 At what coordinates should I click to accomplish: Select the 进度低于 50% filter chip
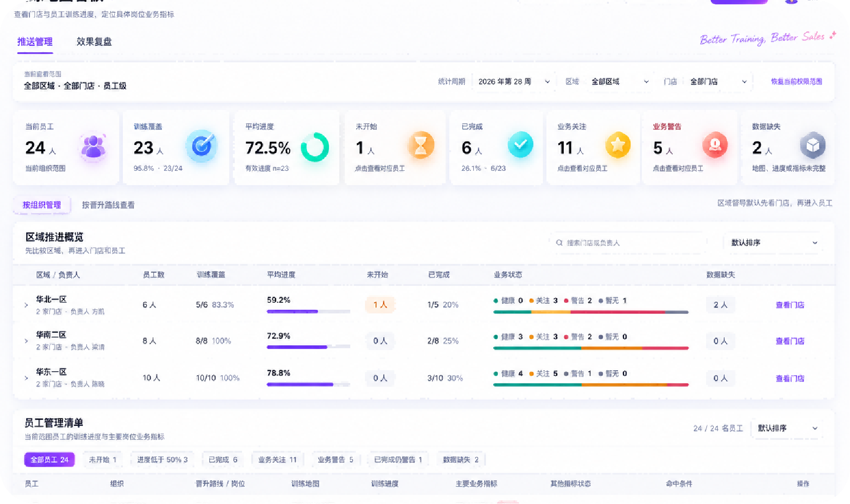[162, 460]
